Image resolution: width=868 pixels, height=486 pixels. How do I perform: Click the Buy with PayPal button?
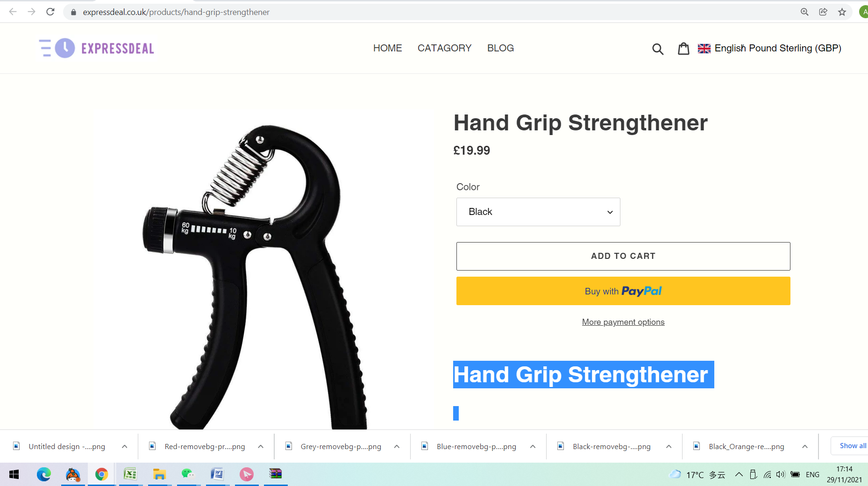[623, 291]
